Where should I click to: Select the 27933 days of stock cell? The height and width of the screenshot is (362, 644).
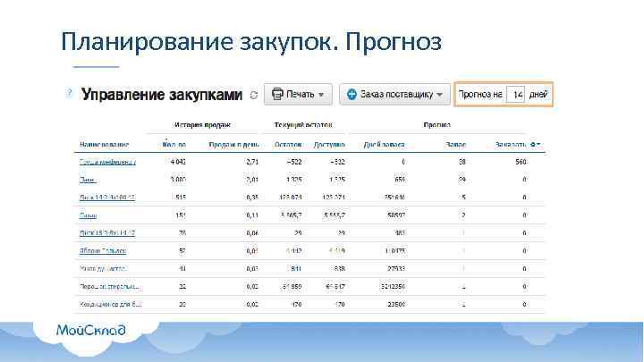click(x=396, y=269)
